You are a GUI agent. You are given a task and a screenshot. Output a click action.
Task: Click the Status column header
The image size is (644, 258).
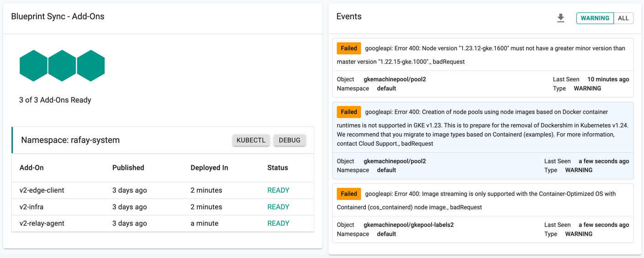[278, 168]
